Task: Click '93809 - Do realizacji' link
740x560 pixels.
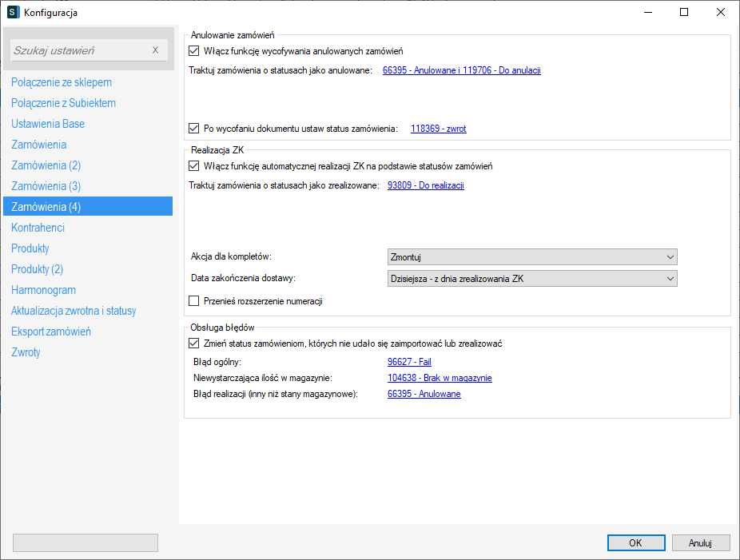Action: (x=425, y=185)
